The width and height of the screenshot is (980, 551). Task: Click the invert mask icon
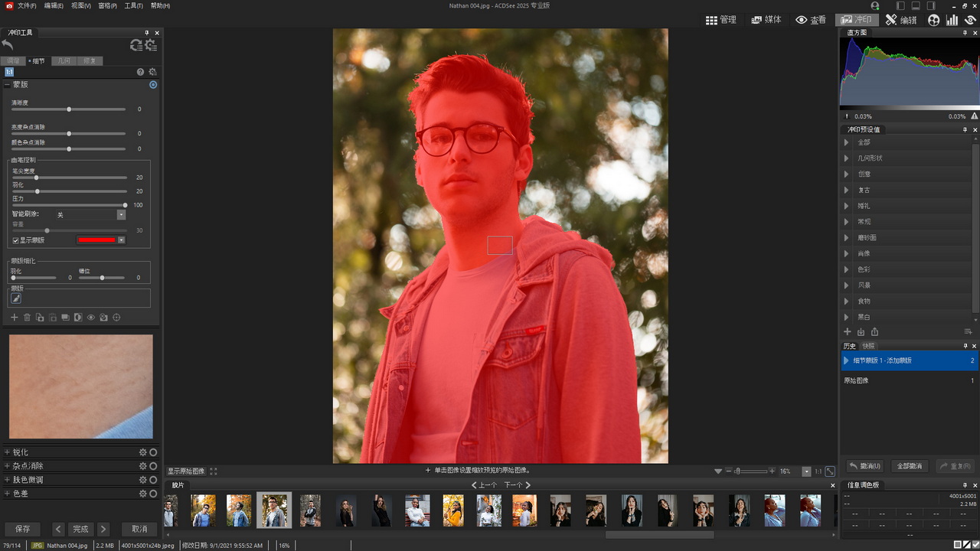[x=78, y=318]
